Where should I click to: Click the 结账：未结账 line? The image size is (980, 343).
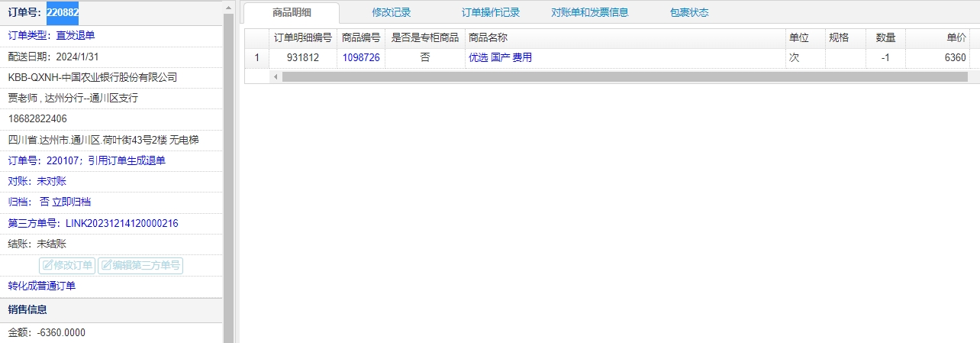37,244
